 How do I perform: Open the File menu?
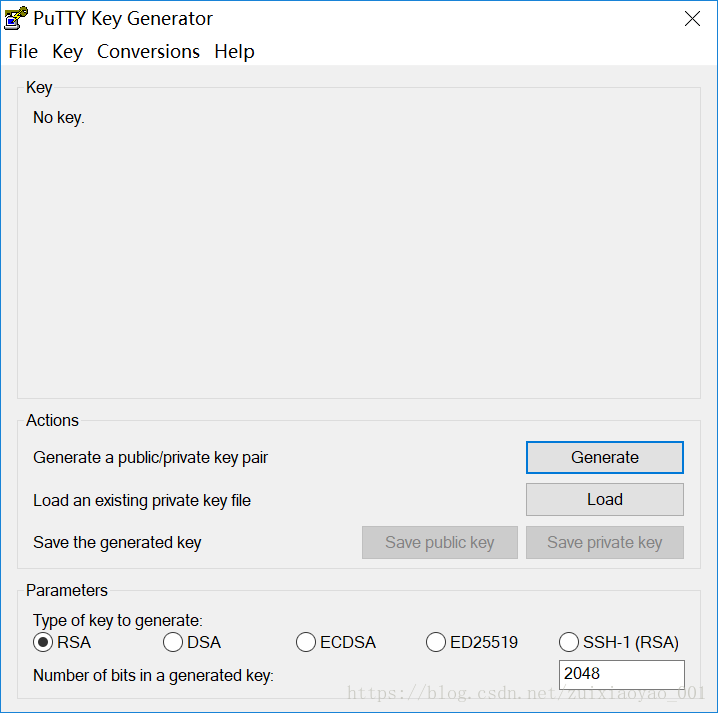pos(23,51)
